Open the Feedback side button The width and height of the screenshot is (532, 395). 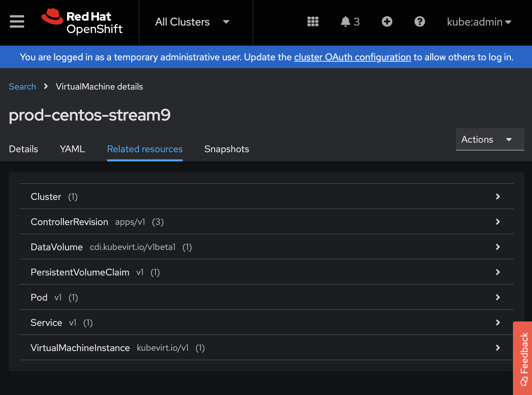pyautogui.click(x=523, y=358)
